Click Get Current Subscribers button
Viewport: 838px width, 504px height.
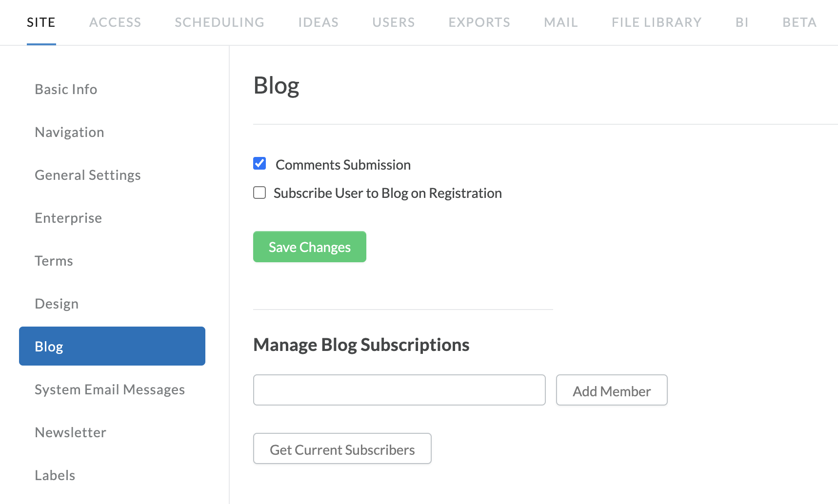click(342, 448)
